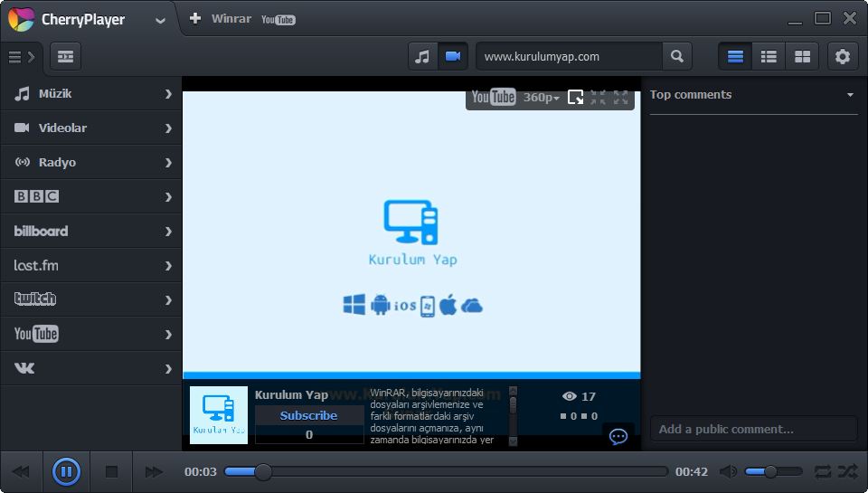The width and height of the screenshot is (868, 493).
Task: Expand the Videolar chevron arrow
Action: click(x=168, y=128)
